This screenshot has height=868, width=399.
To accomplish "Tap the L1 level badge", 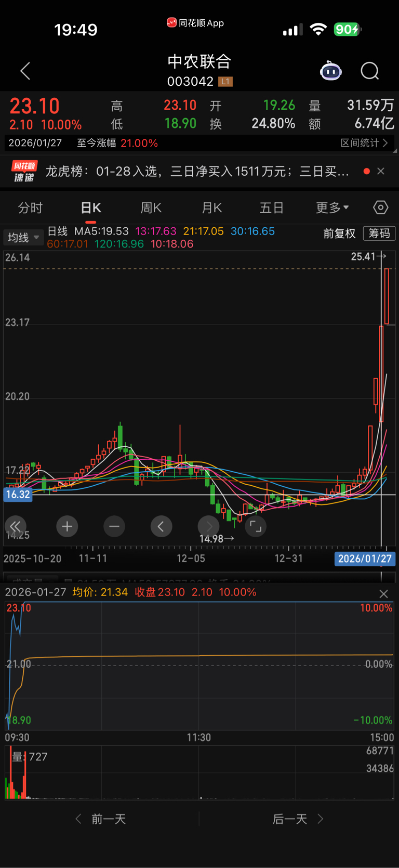I will point(225,82).
